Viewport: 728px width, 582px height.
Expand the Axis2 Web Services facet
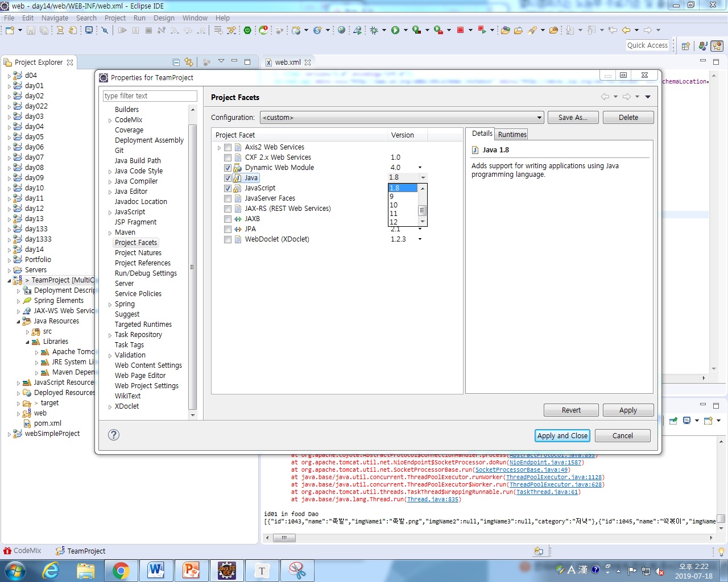[x=219, y=148]
